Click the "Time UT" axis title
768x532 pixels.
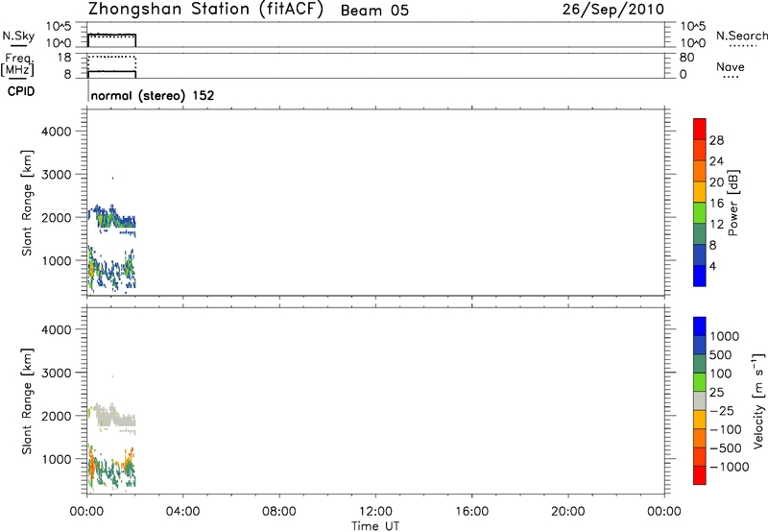[x=375, y=526]
